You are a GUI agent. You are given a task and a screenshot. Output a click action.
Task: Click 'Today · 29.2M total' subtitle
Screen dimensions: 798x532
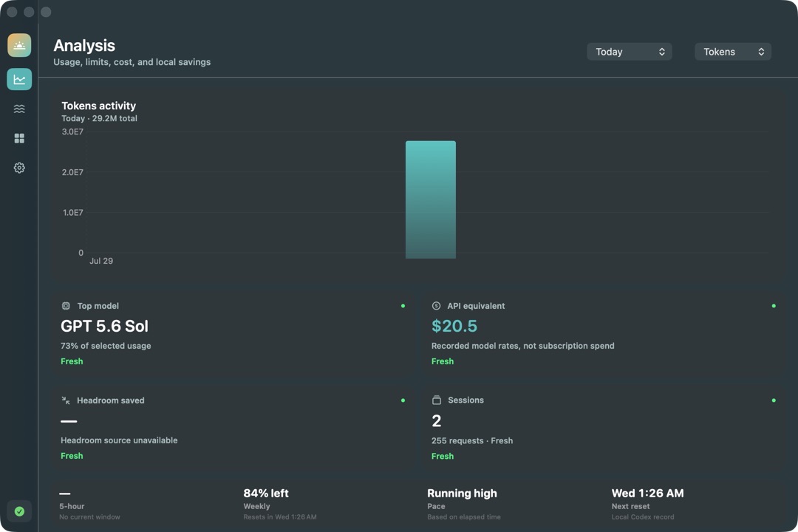99,119
